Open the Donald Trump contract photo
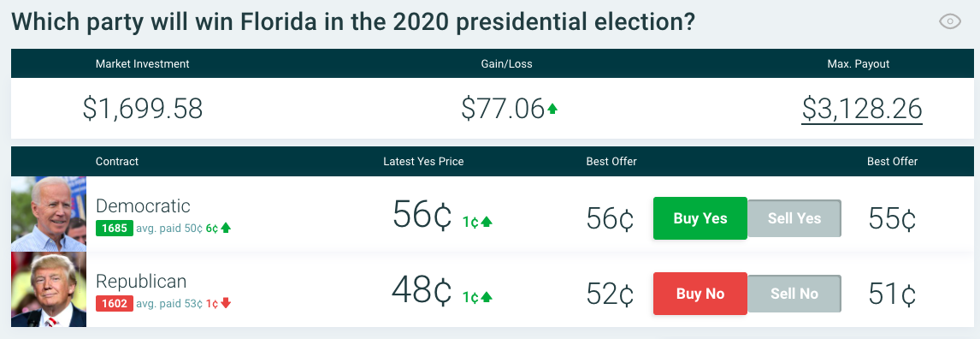Screen dimensions: 980x339 49,289
